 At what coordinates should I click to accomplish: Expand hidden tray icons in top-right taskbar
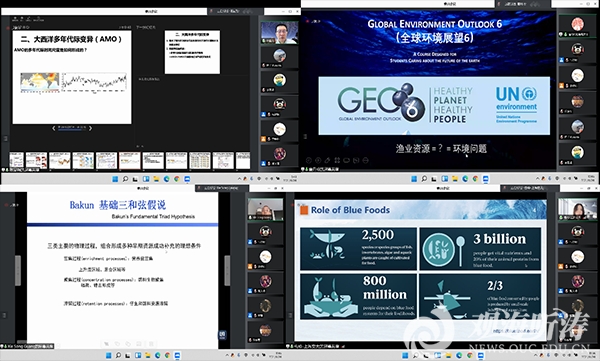(538, 179)
